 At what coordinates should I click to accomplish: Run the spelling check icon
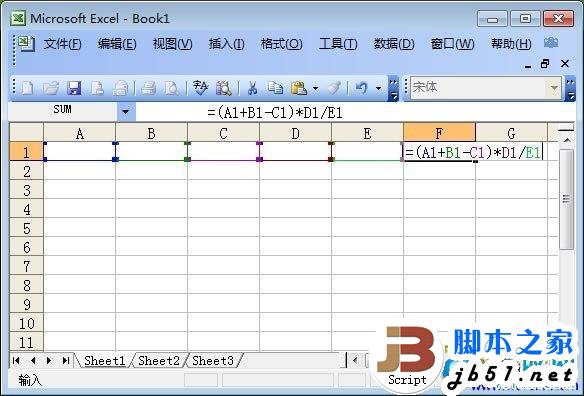pos(200,88)
